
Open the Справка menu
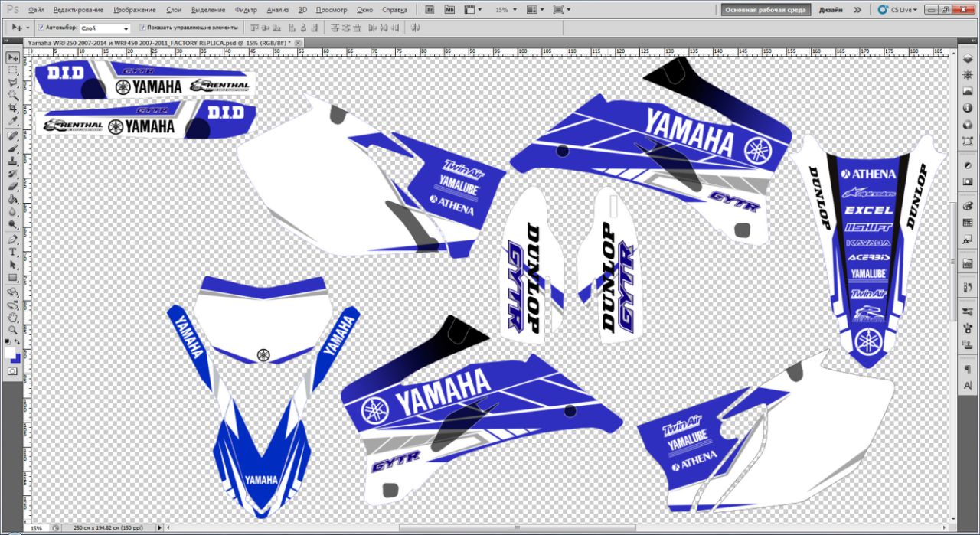tap(394, 10)
